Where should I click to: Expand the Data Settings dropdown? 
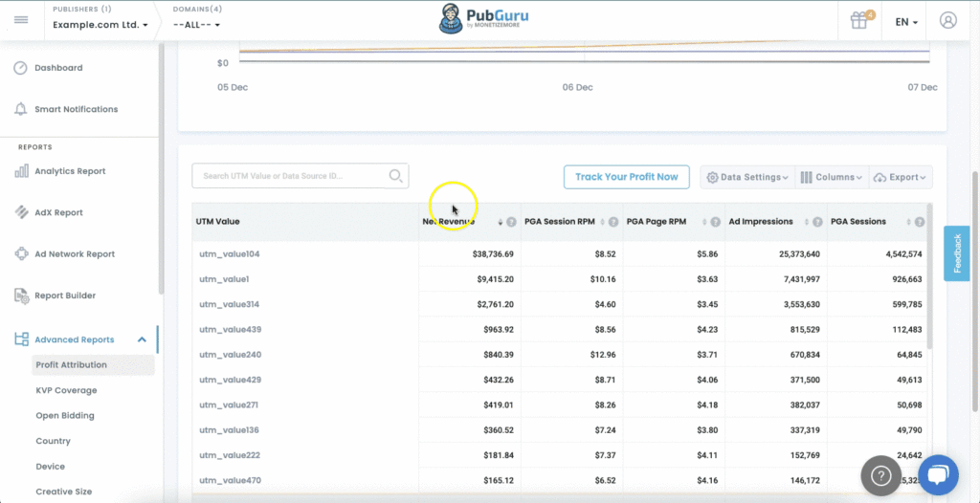click(747, 177)
